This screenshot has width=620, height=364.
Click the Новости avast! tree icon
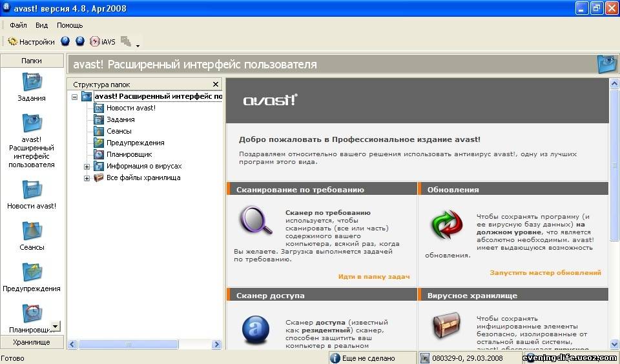(98, 108)
